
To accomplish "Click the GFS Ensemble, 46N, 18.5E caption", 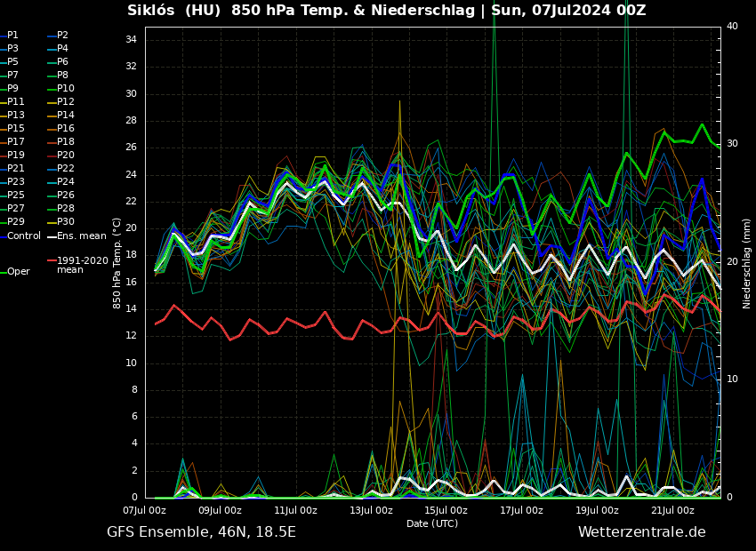I will pos(201,532).
